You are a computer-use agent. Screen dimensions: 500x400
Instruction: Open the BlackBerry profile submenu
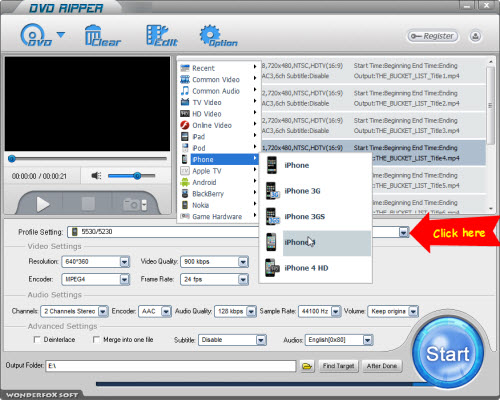pyautogui.click(x=219, y=194)
